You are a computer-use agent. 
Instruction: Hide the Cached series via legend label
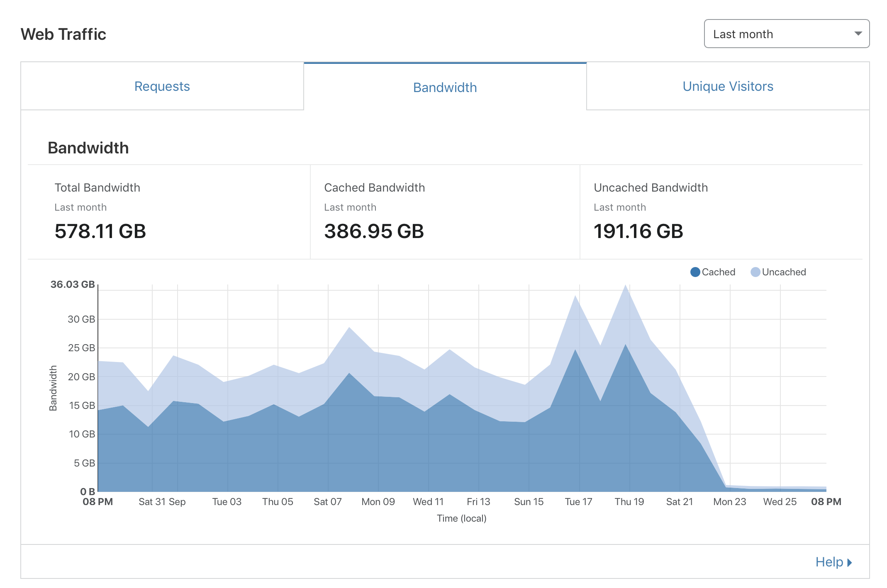tap(718, 272)
